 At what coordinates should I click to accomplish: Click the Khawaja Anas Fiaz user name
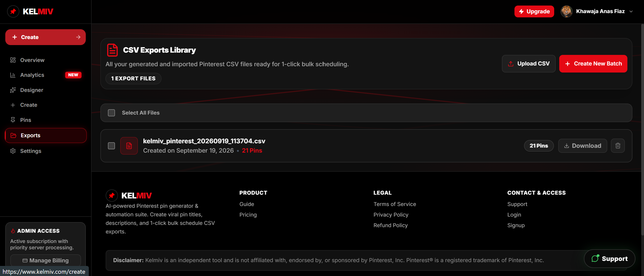click(600, 11)
